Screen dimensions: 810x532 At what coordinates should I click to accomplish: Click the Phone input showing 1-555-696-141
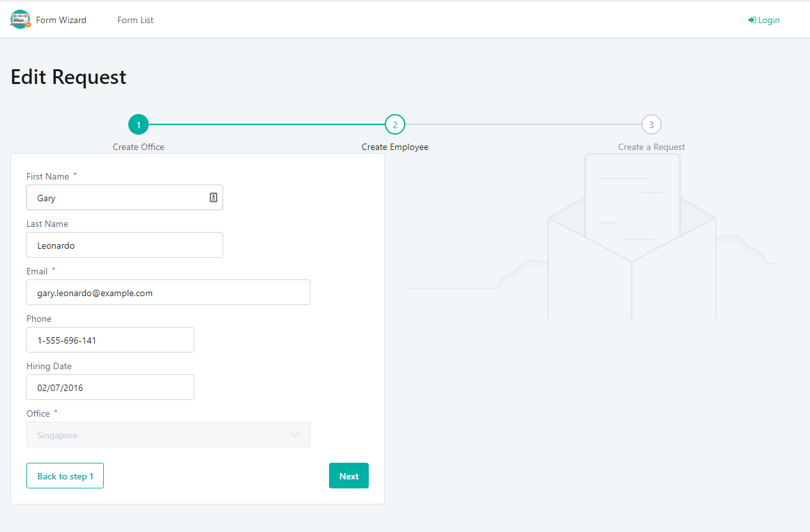(x=110, y=340)
